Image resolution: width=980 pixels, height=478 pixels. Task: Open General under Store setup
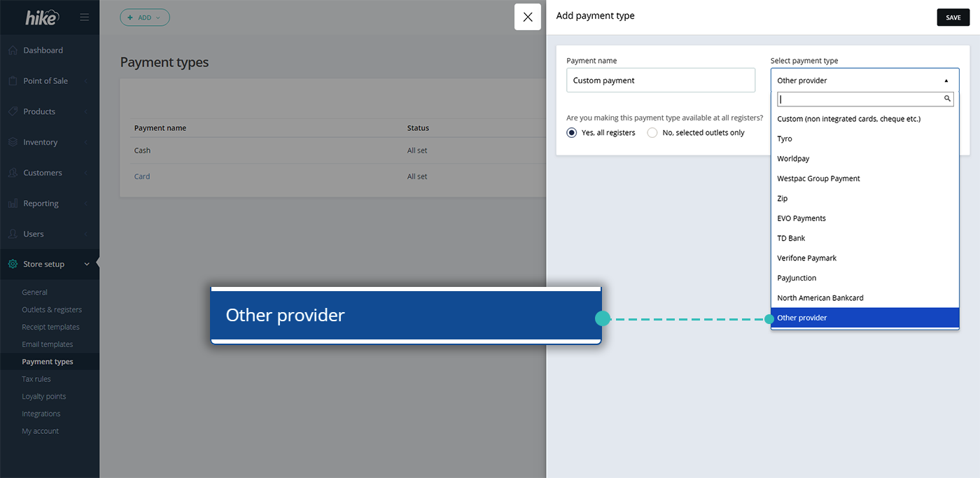(35, 293)
